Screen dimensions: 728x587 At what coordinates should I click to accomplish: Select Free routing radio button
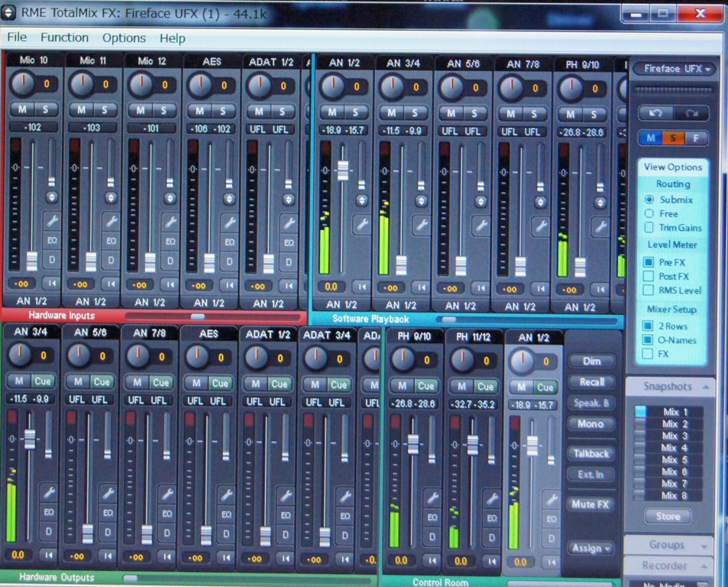(x=649, y=213)
